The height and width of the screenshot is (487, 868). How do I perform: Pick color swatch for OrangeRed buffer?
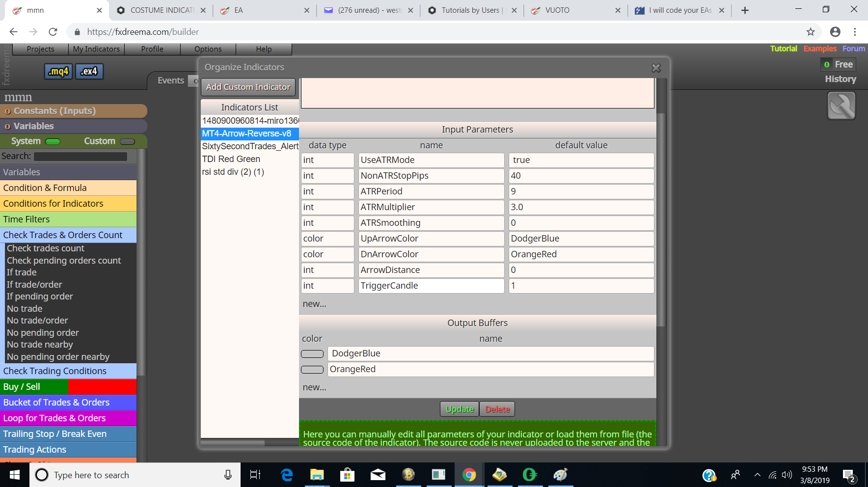click(x=312, y=370)
